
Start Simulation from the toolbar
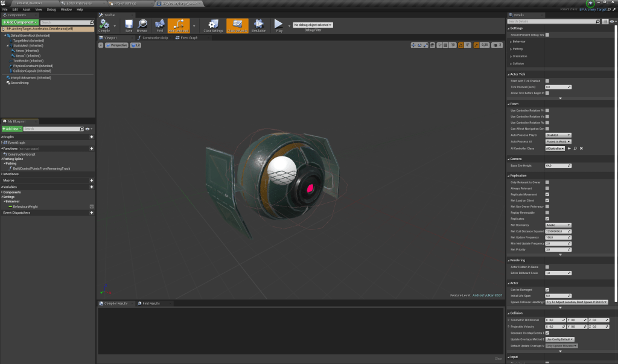click(258, 25)
